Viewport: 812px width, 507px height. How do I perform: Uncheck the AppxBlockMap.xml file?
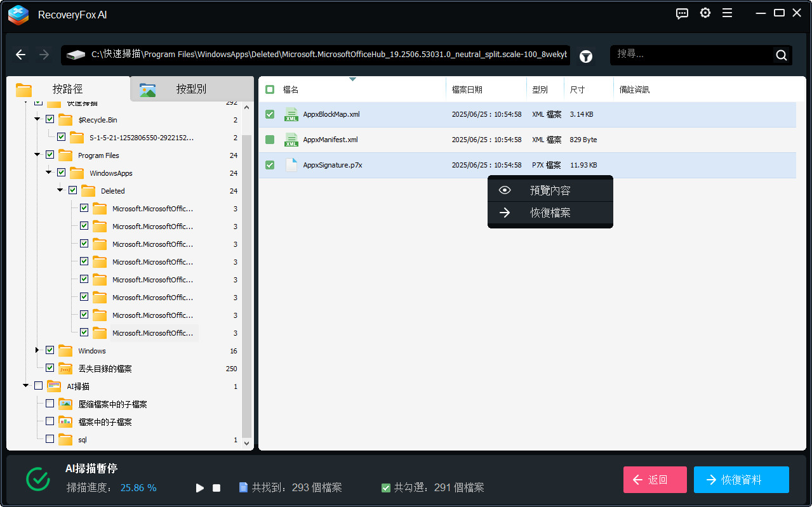pos(269,114)
